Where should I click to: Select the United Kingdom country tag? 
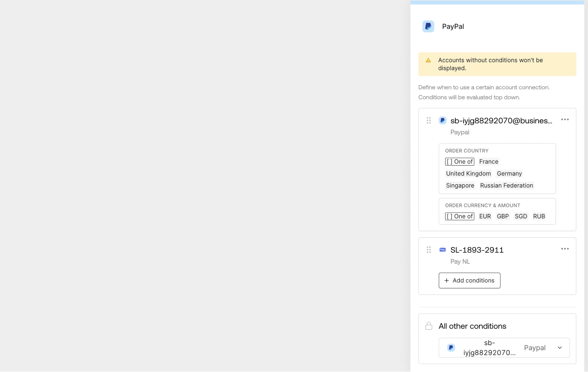pos(468,174)
